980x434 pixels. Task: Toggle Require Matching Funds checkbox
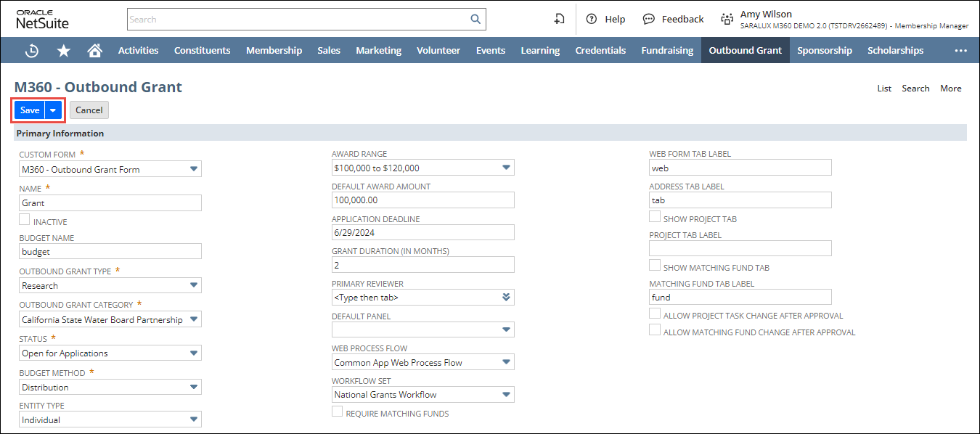pos(338,412)
